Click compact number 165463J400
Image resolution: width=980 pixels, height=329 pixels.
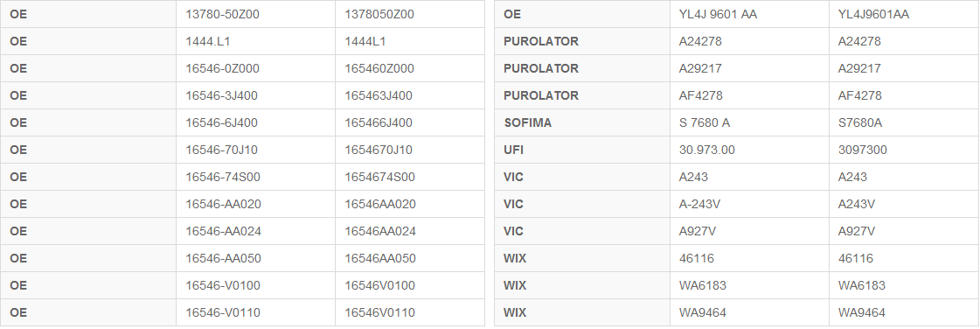pyautogui.click(x=379, y=95)
